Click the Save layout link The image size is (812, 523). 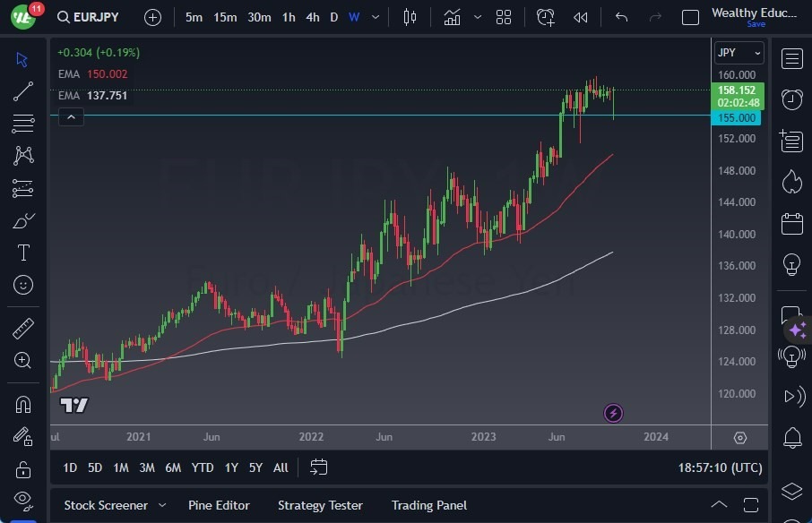[757, 24]
